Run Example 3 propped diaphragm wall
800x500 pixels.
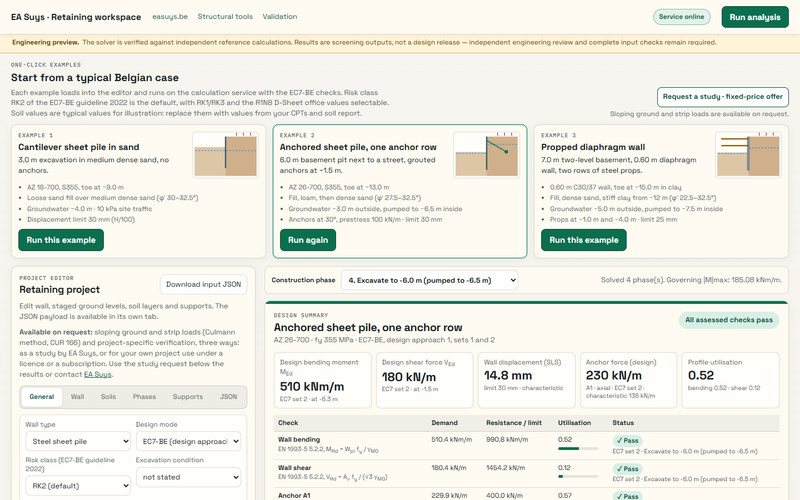click(584, 240)
